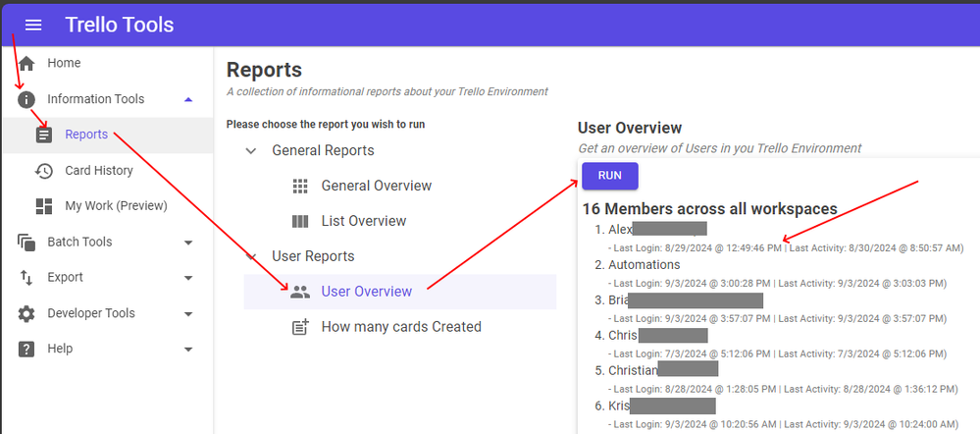Click the Information Tools info icon

click(26, 99)
